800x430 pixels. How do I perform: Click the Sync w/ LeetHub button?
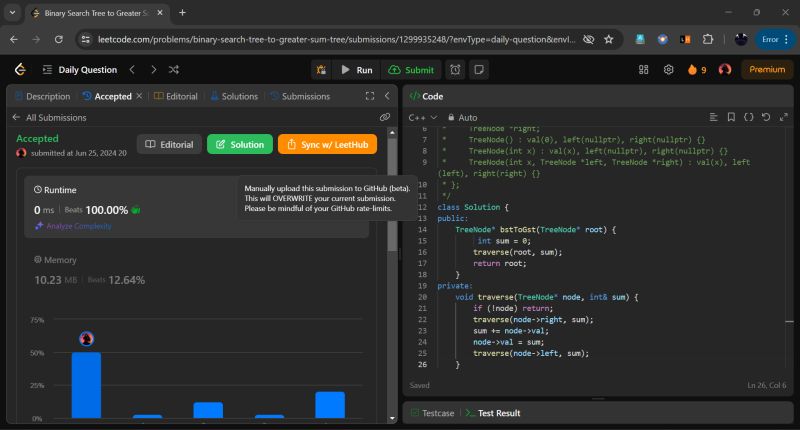(327, 144)
